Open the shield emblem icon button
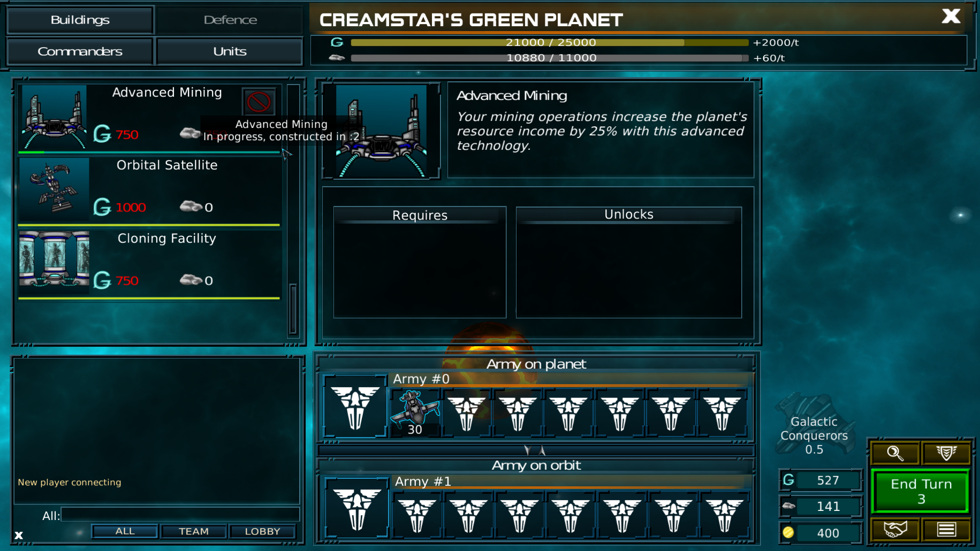 tap(946, 453)
